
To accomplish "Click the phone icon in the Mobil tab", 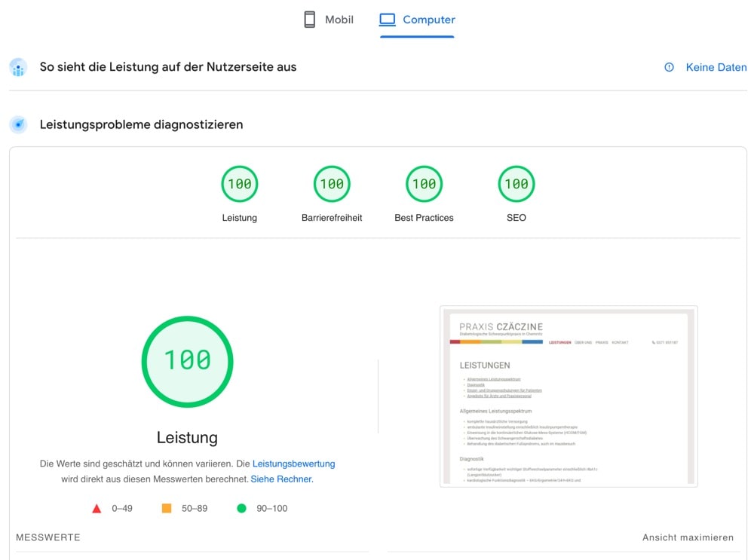I will [309, 20].
